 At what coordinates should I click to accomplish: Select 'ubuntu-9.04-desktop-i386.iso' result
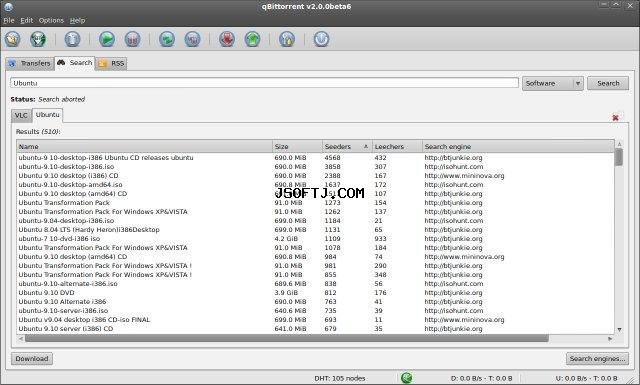point(315,220)
